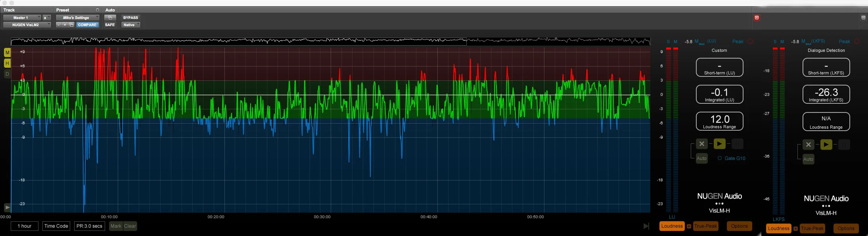Click right meter M level bar
Screen dimensions: 868x236
[x=782, y=131]
